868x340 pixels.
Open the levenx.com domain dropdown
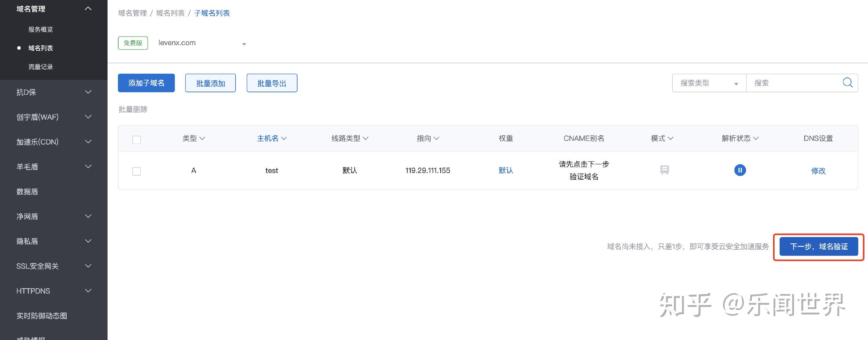tap(202, 43)
